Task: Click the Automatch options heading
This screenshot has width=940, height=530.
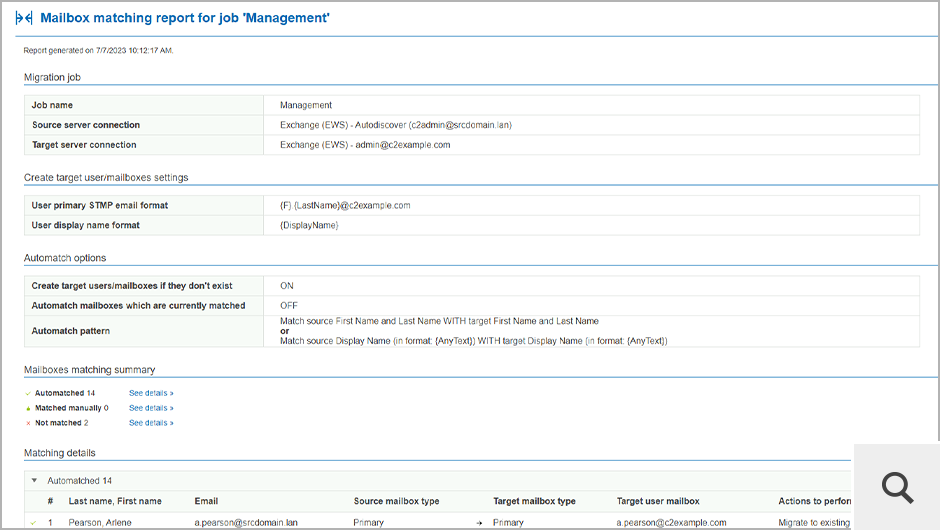Action: click(65, 258)
